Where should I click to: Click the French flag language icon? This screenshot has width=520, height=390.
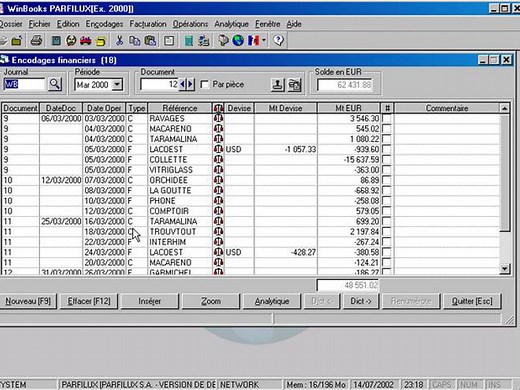pos(253,41)
